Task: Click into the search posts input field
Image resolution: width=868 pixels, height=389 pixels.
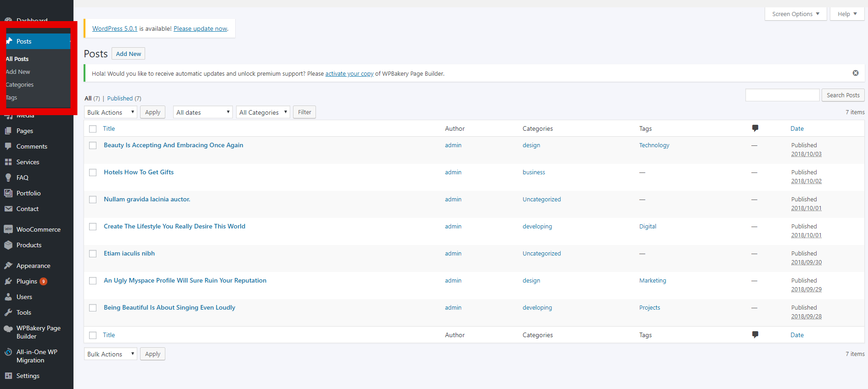Action: tap(783, 95)
